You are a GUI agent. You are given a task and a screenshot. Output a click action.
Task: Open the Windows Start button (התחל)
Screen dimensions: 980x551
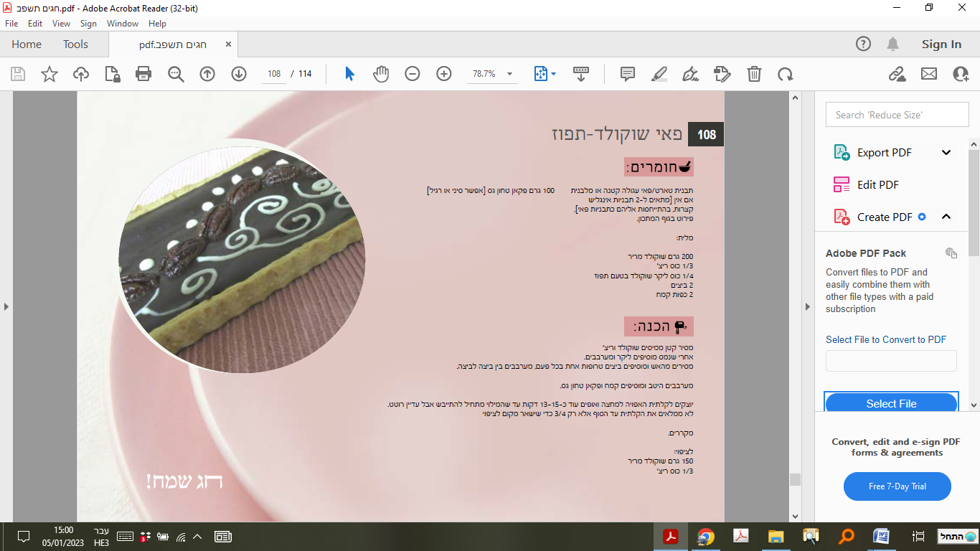coord(957,537)
